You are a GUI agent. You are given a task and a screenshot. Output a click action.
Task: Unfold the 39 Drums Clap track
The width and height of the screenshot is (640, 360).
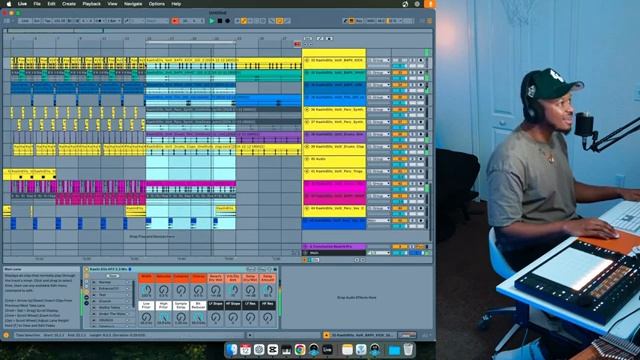coord(307,147)
